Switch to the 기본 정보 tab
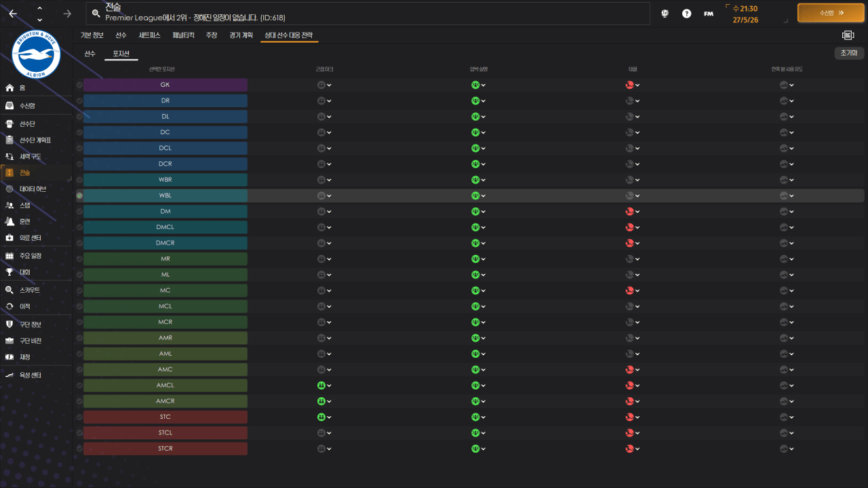 tap(92, 35)
